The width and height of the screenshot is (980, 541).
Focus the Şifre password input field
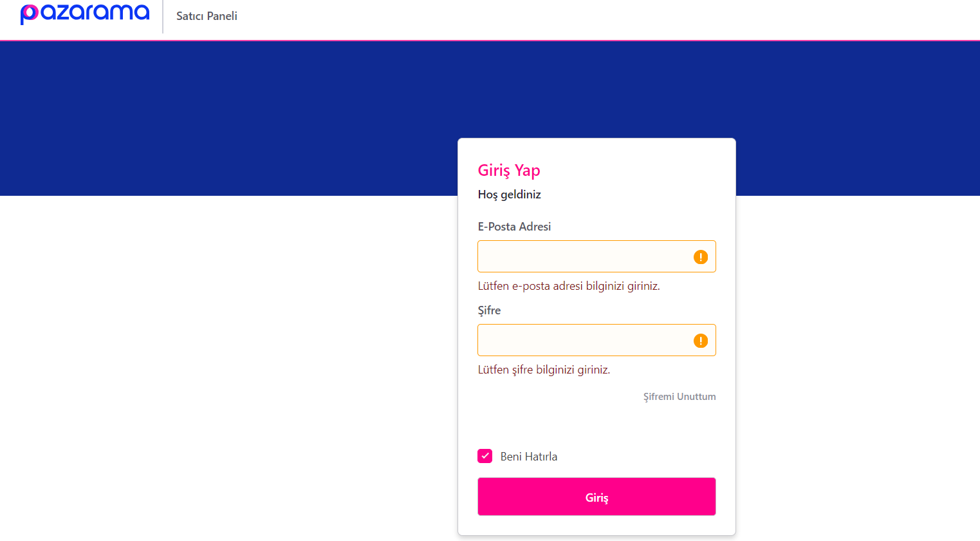point(596,340)
